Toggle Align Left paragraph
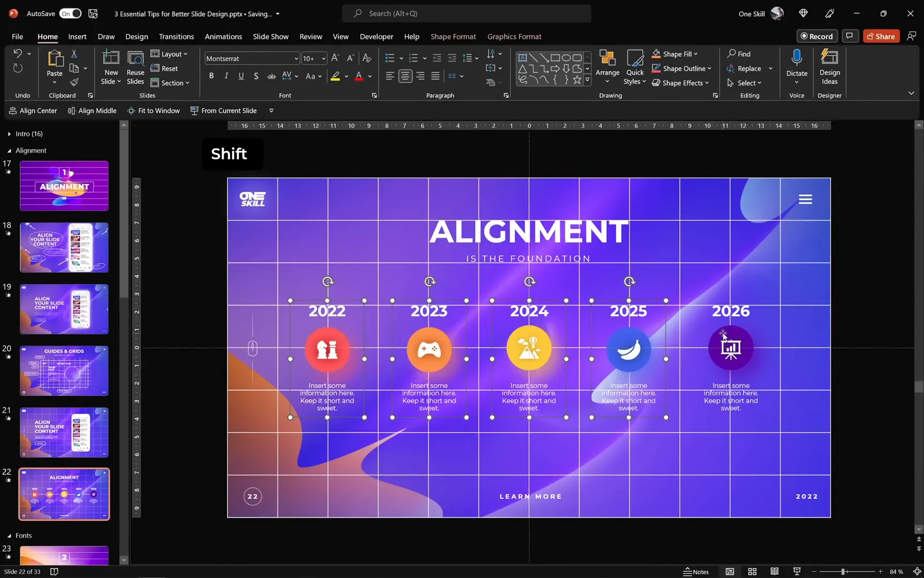 pos(390,76)
